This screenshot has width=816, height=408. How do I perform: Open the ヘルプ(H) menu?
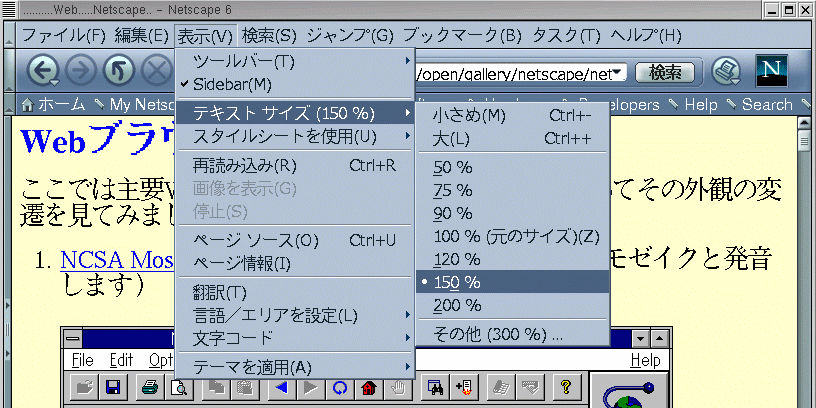point(645,36)
